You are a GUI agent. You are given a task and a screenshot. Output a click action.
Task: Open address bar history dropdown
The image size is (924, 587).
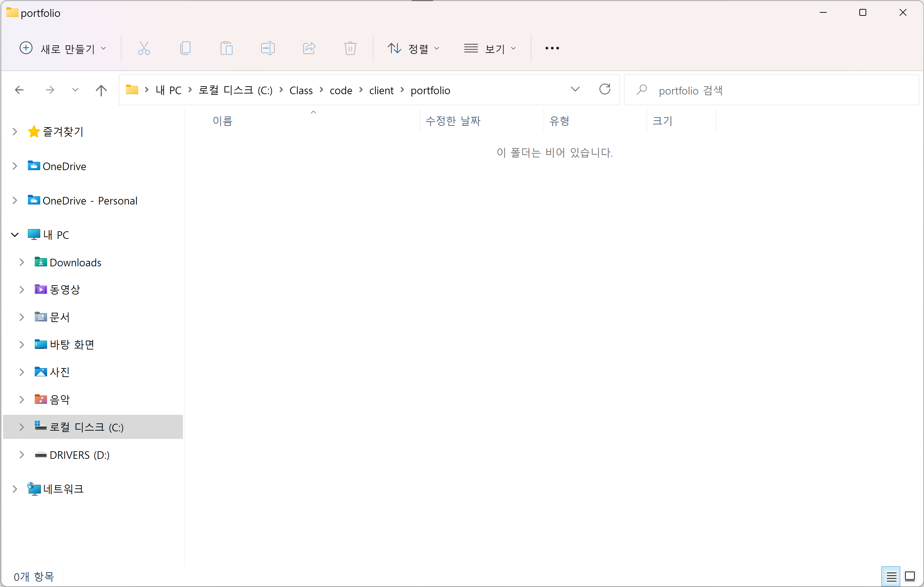575,90
